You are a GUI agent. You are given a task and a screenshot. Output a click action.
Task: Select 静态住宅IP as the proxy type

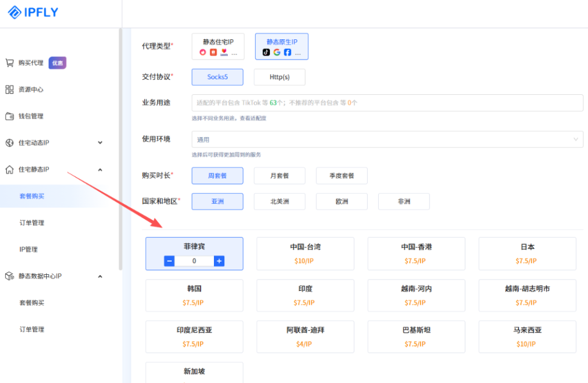217,46
